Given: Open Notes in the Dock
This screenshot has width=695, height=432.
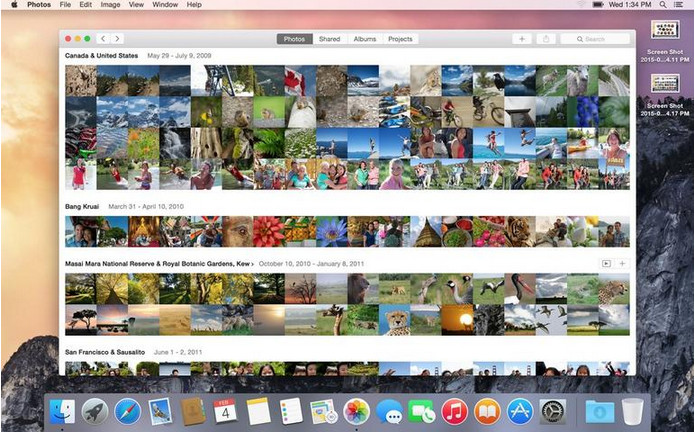Looking at the screenshot, I should 258,412.
